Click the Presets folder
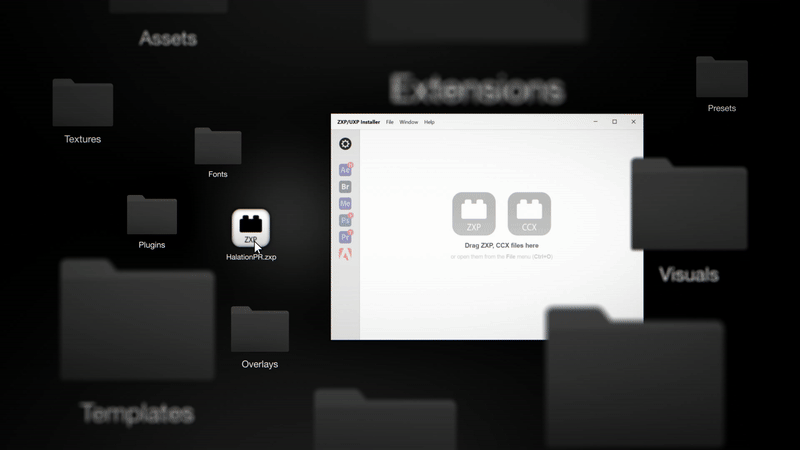Screen dimensions: 800x450 click(721, 78)
